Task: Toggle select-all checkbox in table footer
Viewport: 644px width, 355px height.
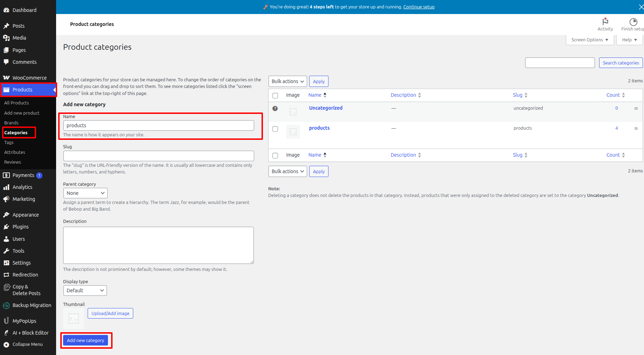Action: click(x=275, y=156)
